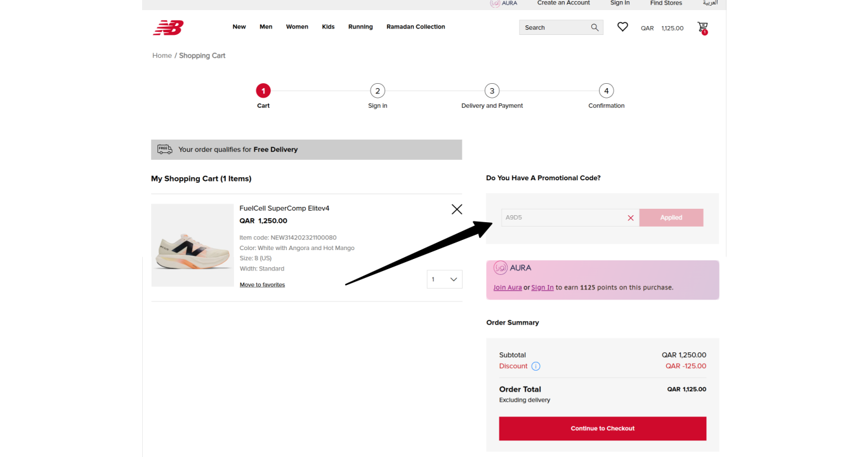Open the Women menu
Viewport: 868px width, 457px height.
(297, 27)
